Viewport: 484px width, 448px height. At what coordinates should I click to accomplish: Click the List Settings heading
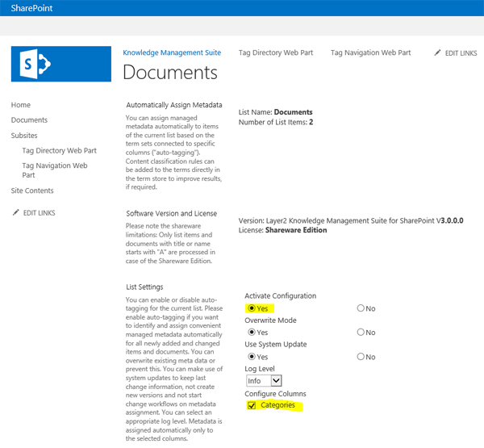pos(144,287)
